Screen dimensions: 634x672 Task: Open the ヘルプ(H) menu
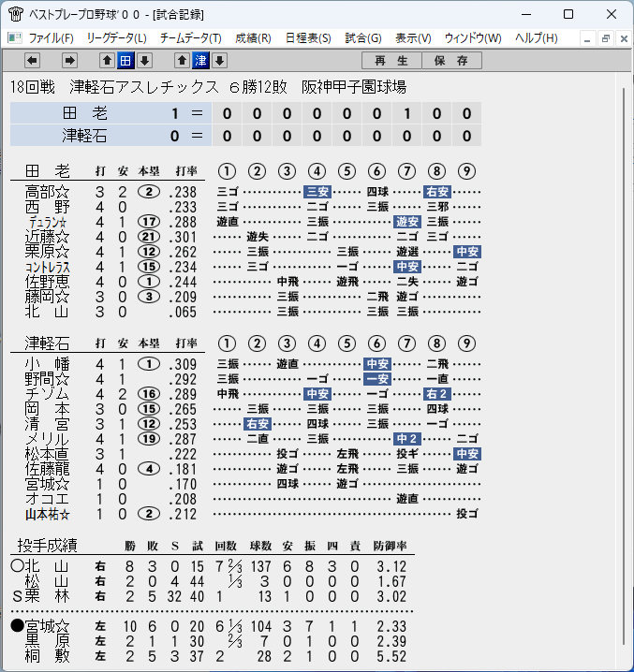click(537, 38)
